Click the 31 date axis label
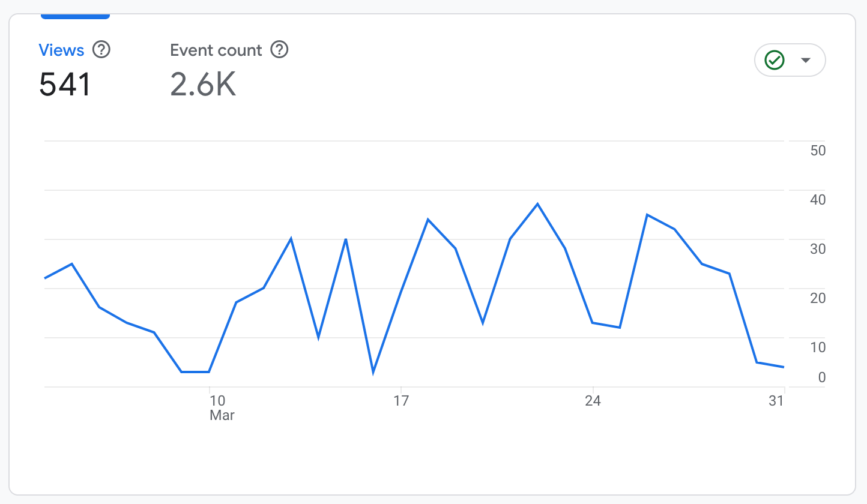The width and height of the screenshot is (867, 504). click(776, 401)
